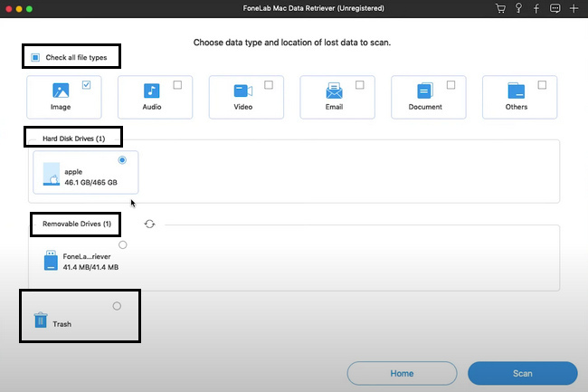
Task: Click the Image label text
Action: (61, 107)
